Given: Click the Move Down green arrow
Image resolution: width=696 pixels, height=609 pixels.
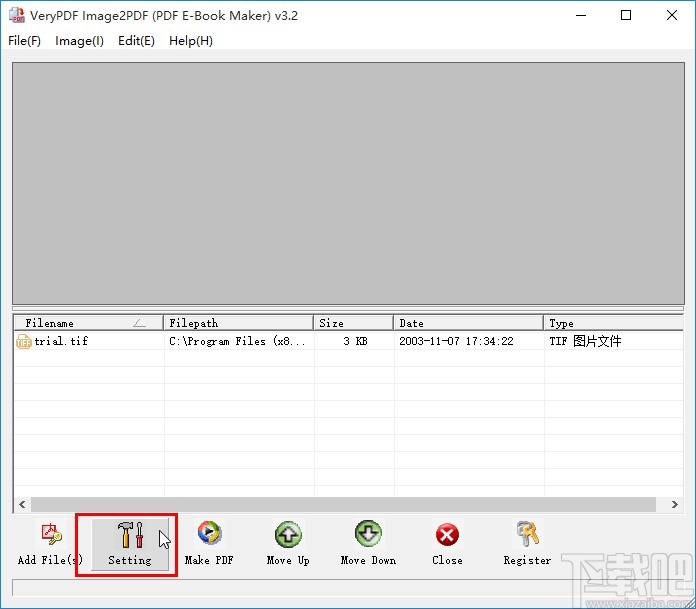Looking at the screenshot, I should click(x=368, y=534).
